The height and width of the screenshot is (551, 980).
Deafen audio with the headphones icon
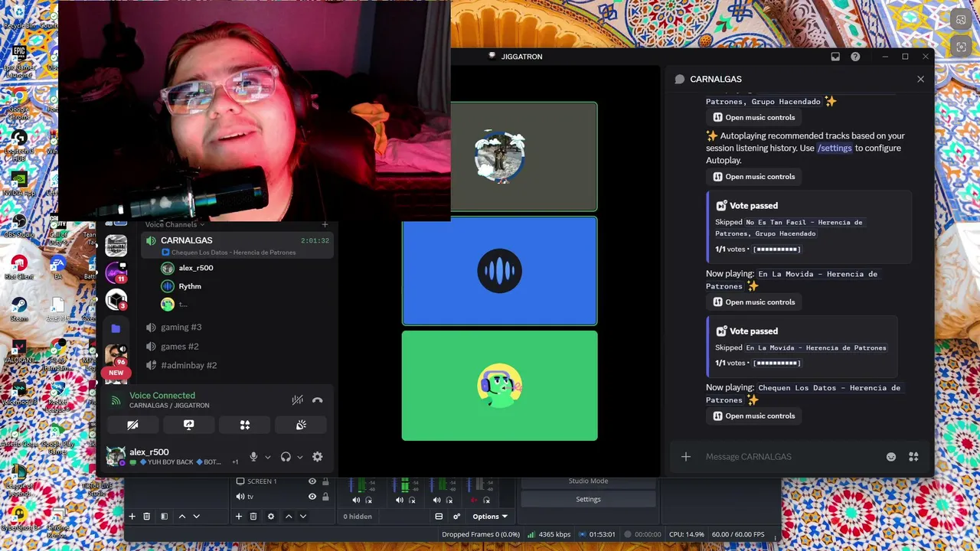pyautogui.click(x=286, y=457)
